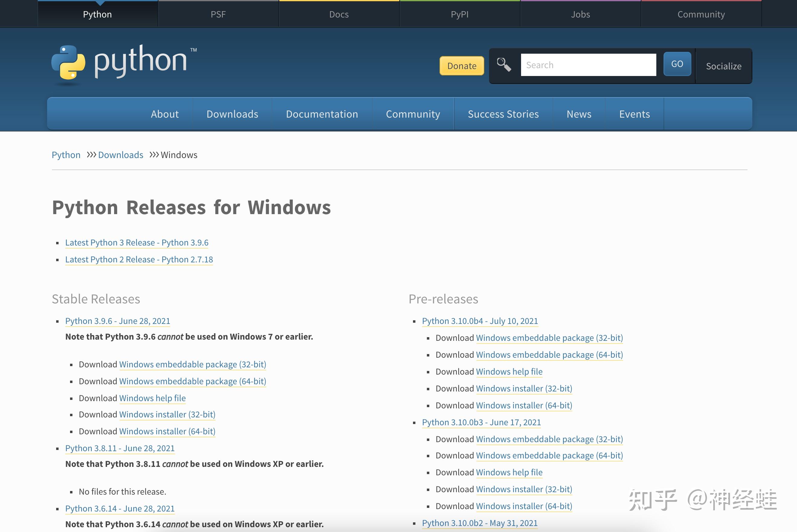Click the magnifying glass search icon
The width and height of the screenshot is (797, 532).
pyautogui.click(x=504, y=65)
